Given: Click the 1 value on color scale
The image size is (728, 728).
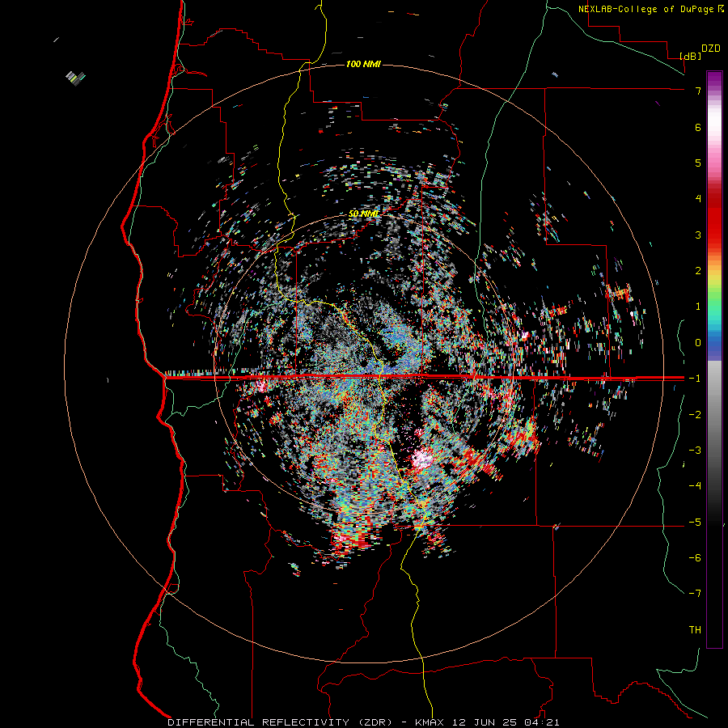Looking at the screenshot, I should (x=698, y=307).
